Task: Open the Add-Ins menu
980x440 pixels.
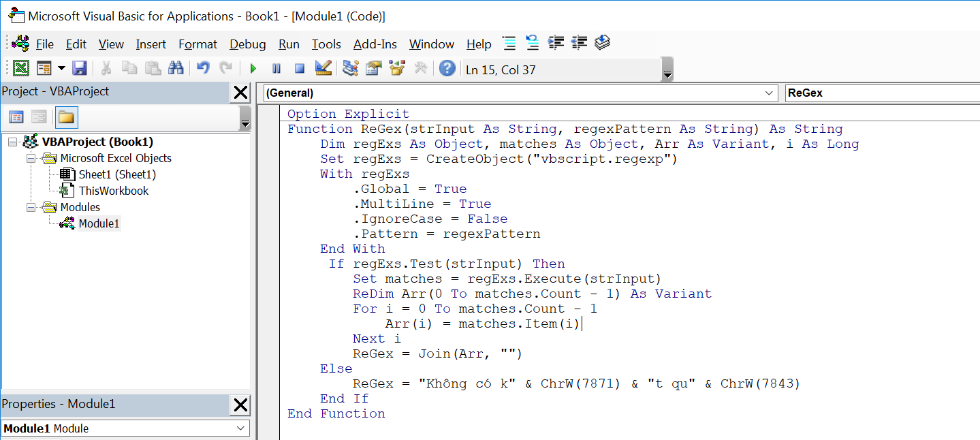Action: (375, 44)
